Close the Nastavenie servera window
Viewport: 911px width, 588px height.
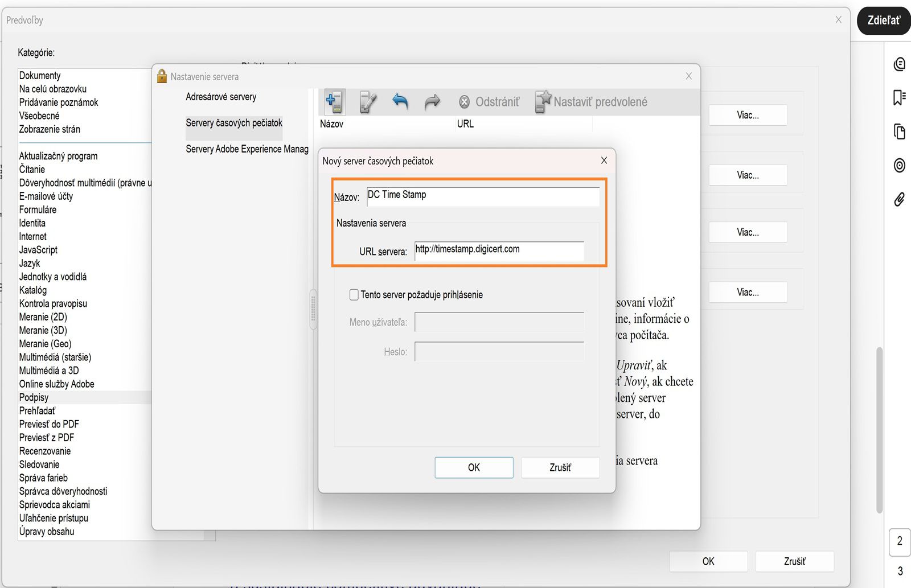(688, 76)
